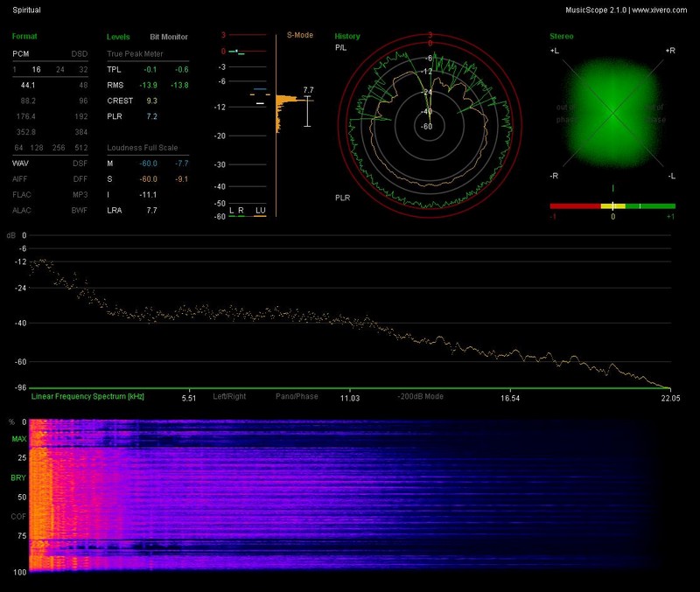
Task: Click the MAX marker on spectrogram axis
Action: [x=19, y=439]
